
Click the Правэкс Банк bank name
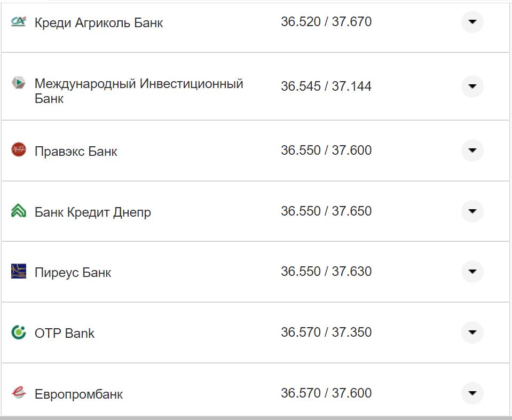(x=75, y=150)
